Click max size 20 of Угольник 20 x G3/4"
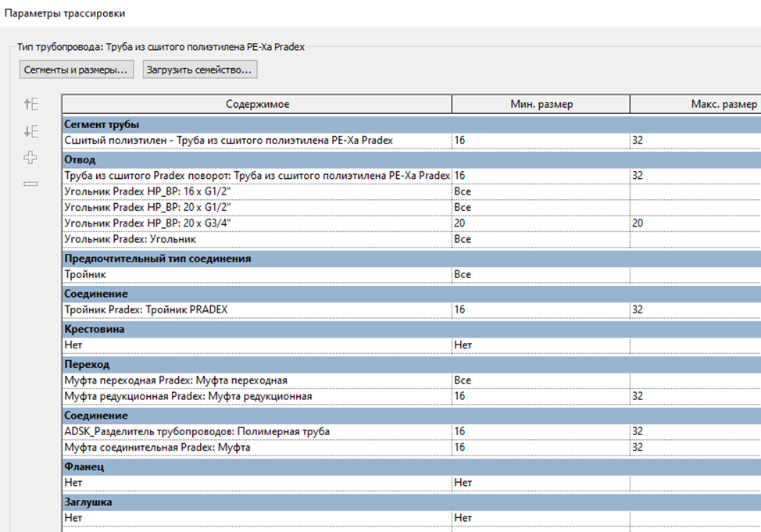 click(695, 223)
